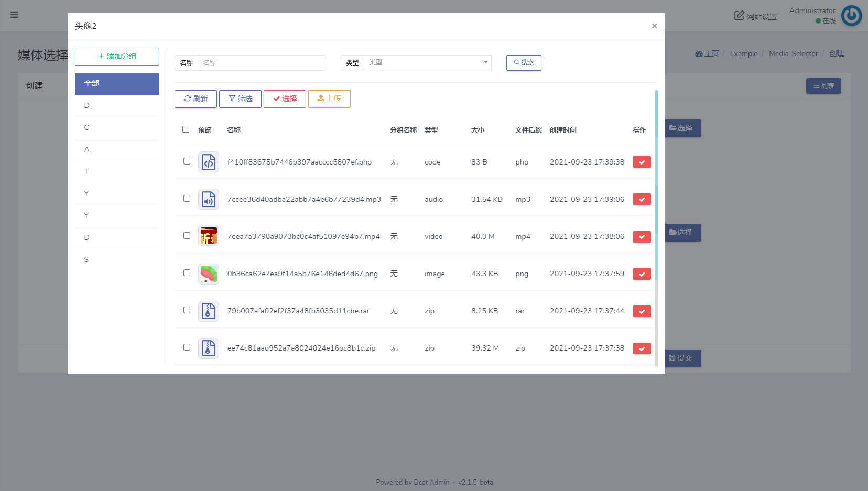Open Media-Selector breadcrumb link

click(793, 54)
